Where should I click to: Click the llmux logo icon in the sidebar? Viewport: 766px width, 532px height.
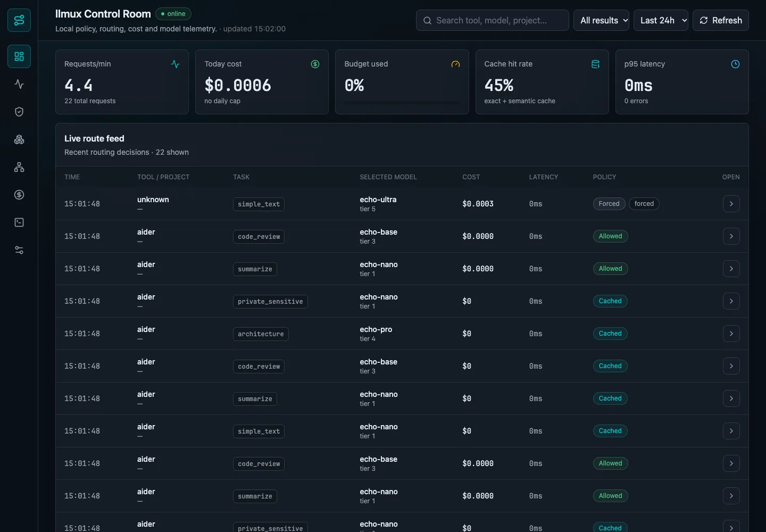tap(19, 20)
